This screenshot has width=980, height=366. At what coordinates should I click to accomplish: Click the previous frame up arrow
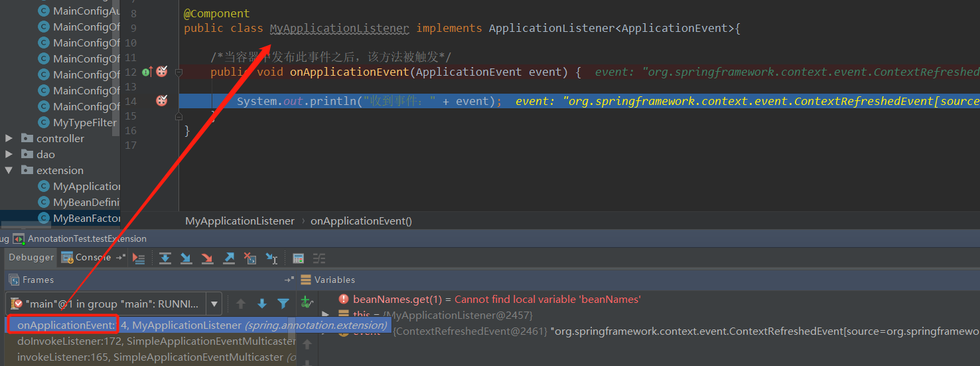(241, 304)
